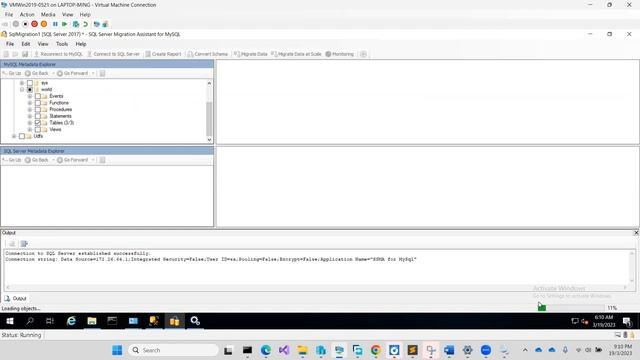The height and width of the screenshot is (360, 640).
Task: Click the VM Save orange button
Action: (x=44, y=24)
